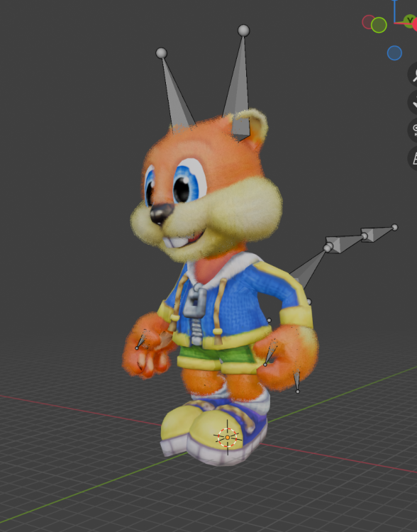Click the silver zipper pull on the jacket
This screenshot has width=417, height=532.
tap(195, 303)
